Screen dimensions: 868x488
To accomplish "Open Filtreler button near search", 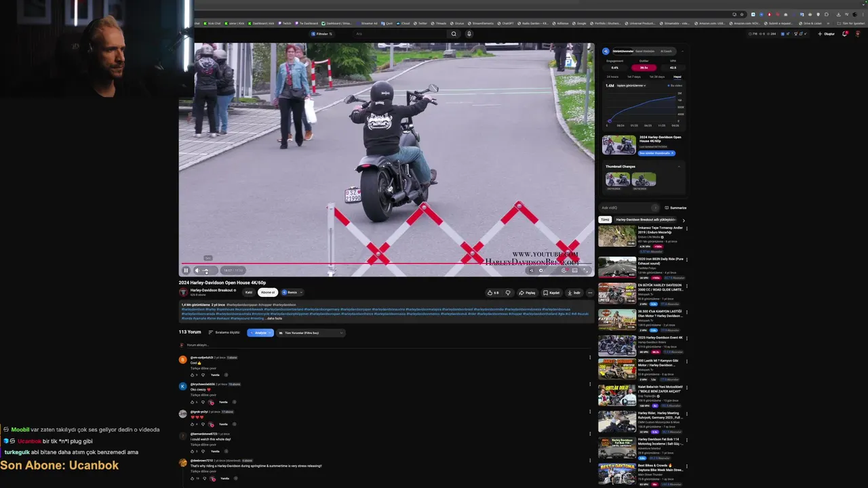I will (321, 34).
